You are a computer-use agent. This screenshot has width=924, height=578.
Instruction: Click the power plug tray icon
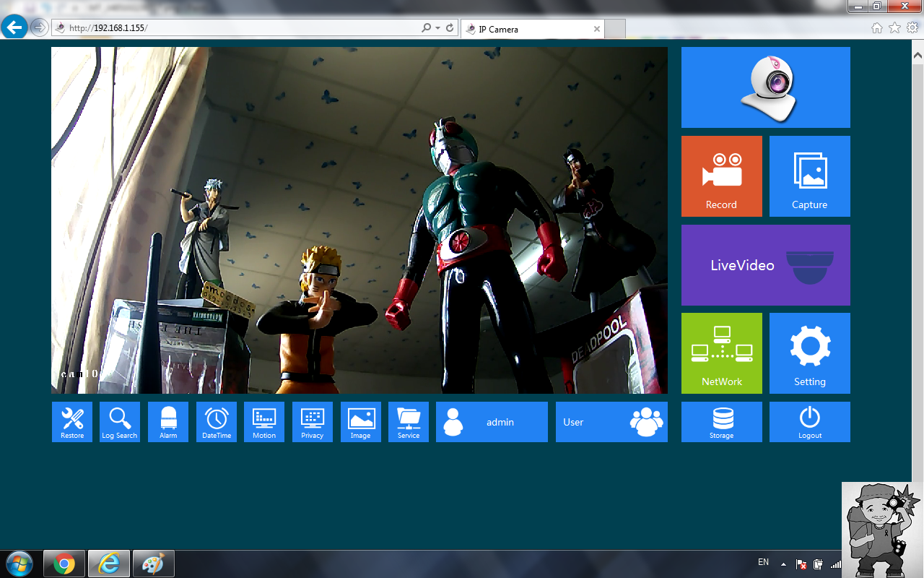coord(819,564)
